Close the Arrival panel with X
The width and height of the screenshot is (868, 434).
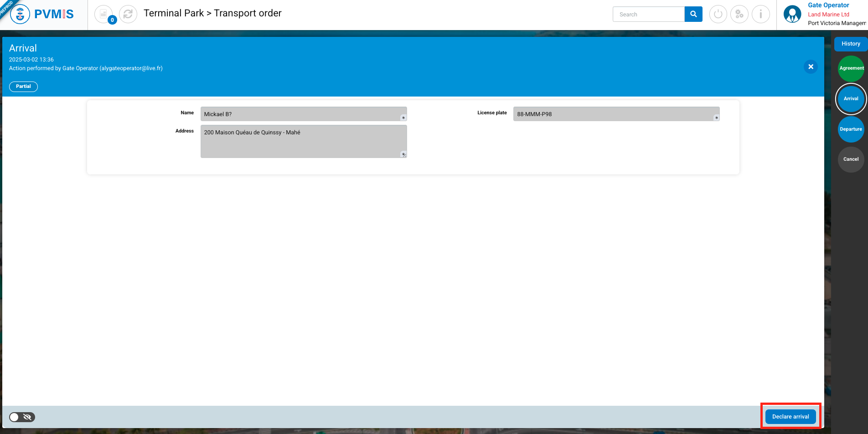click(x=811, y=67)
